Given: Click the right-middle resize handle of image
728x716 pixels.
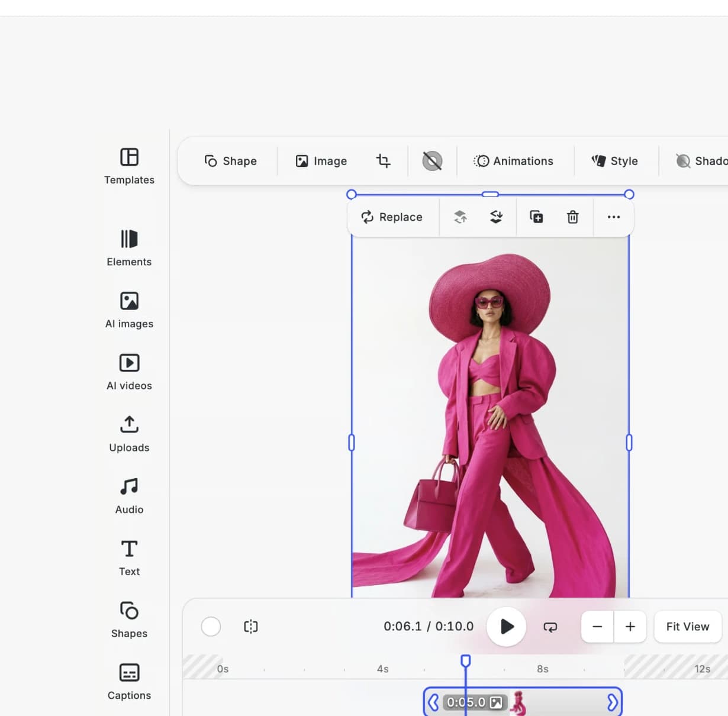Looking at the screenshot, I should pos(629,443).
